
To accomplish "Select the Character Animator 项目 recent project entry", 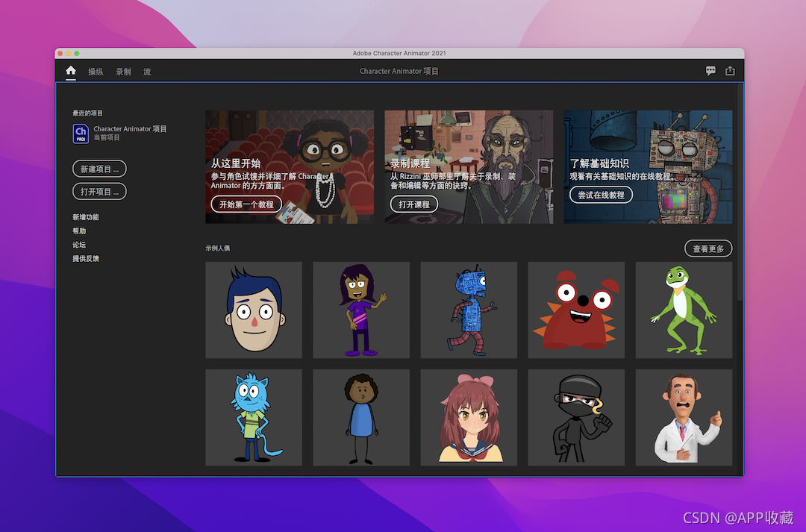I will 119,133.
